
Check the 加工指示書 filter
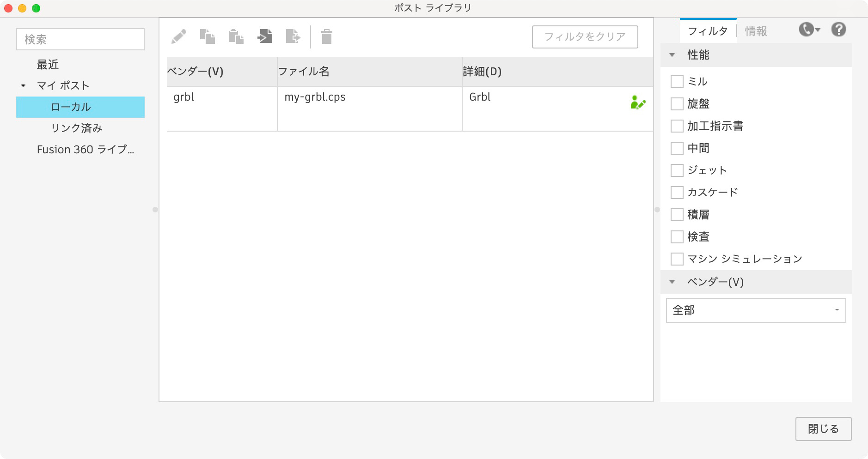click(677, 126)
